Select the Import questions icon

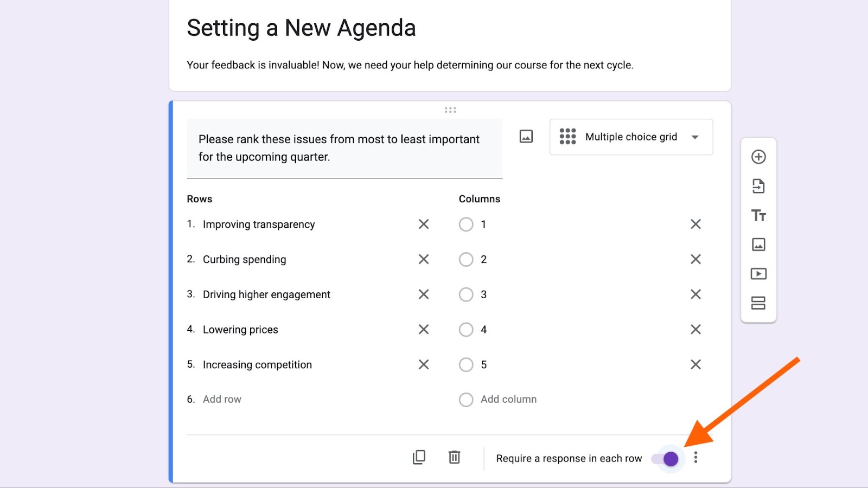tap(758, 186)
